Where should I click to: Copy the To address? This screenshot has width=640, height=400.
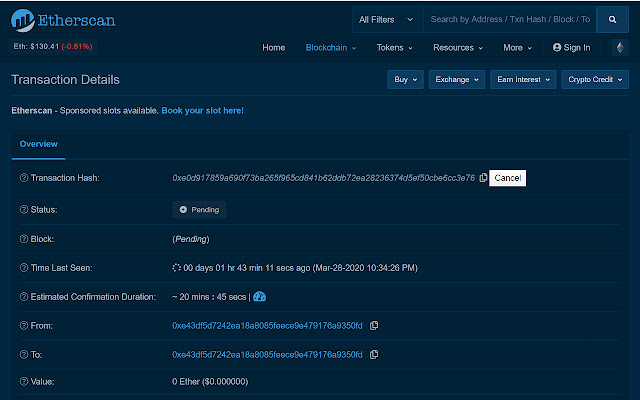[x=373, y=355]
